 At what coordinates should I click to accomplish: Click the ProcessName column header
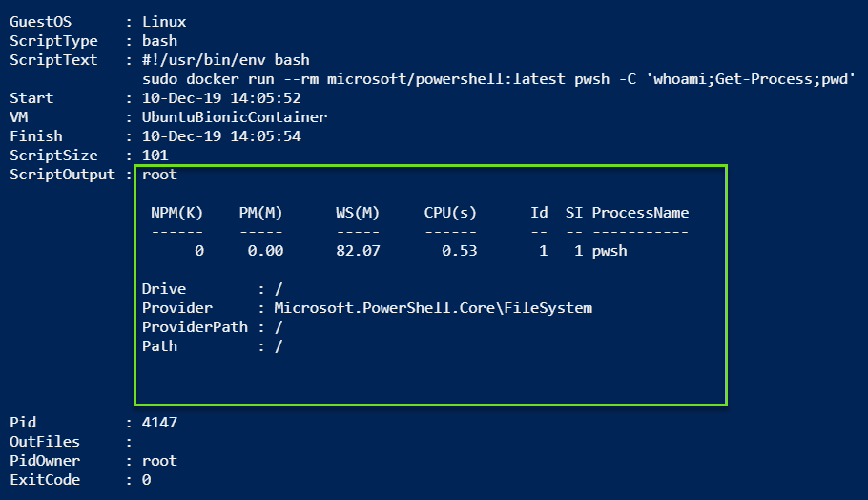coord(640,213)
